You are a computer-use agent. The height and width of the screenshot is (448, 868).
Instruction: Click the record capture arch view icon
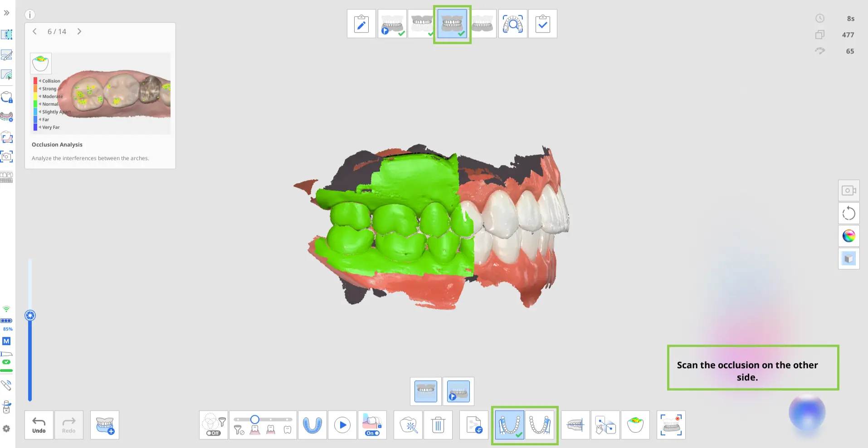click(x=671, y=425)
